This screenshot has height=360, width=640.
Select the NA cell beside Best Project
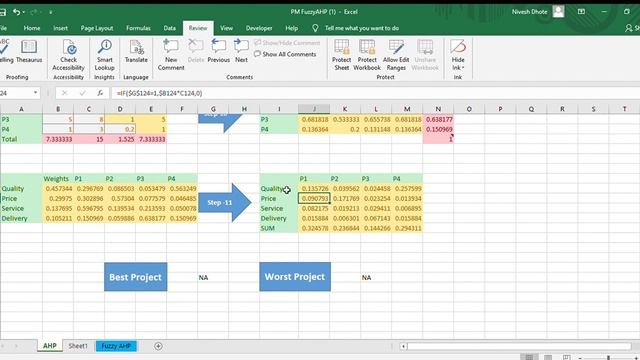click(x=213, y=278)
